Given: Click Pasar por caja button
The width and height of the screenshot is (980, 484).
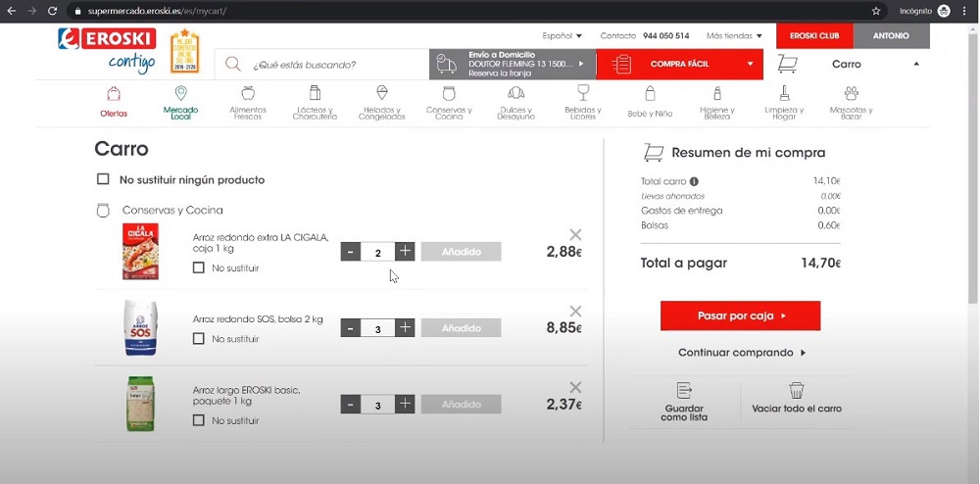Looking at the screenshot, I should [x=740, y=315].
